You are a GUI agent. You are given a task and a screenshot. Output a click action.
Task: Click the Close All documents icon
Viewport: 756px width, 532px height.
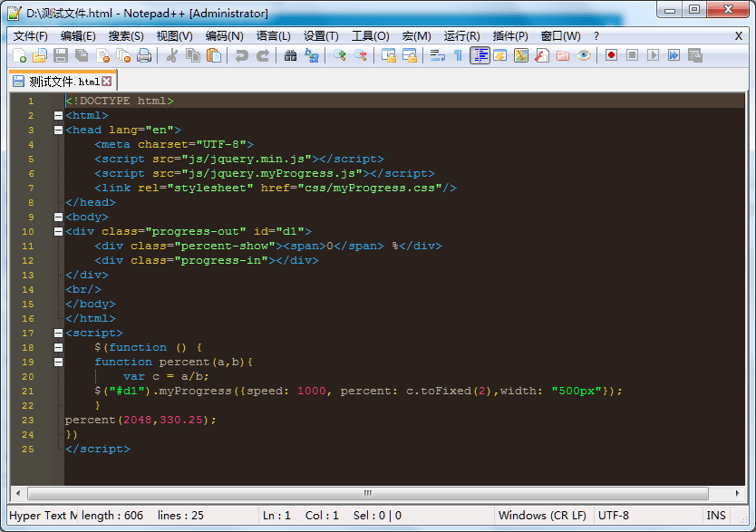pyautogui.click(x=123, y=55)
